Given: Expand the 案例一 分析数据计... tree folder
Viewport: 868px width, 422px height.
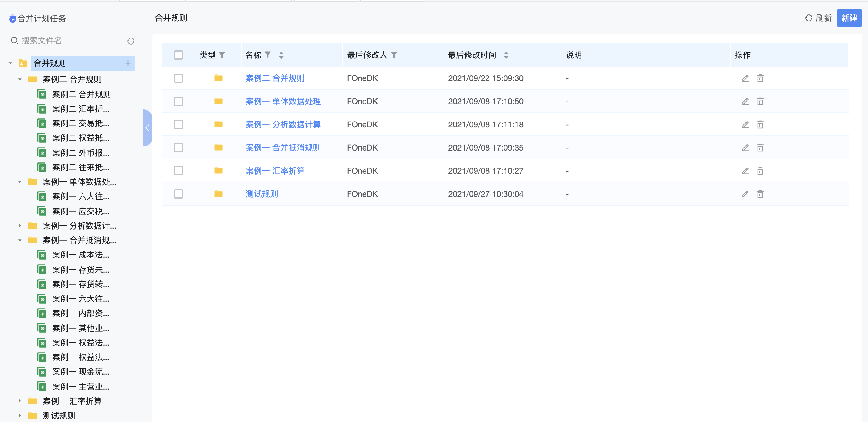Looking at the screenshot, I should [19, 226].
